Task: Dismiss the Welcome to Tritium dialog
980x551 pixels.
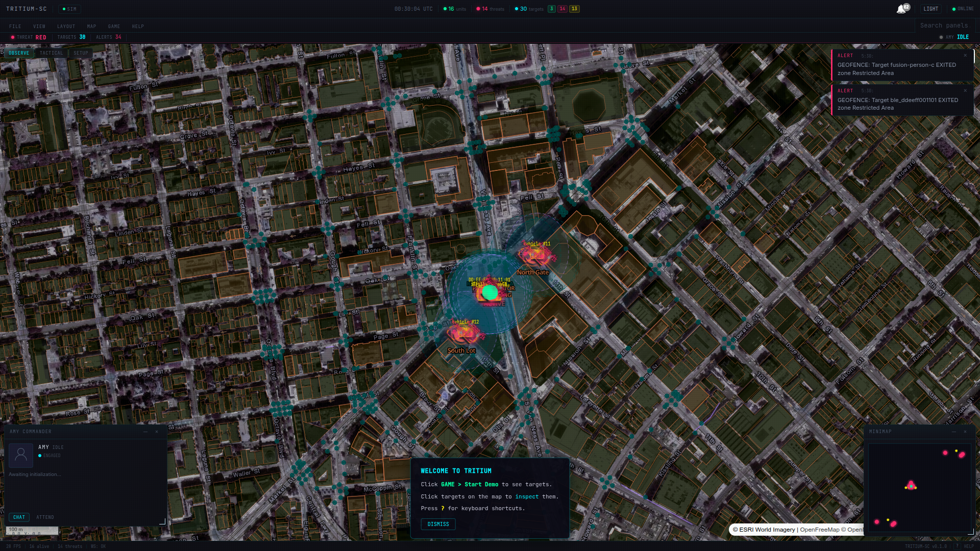Action: [x=438, y=524]
